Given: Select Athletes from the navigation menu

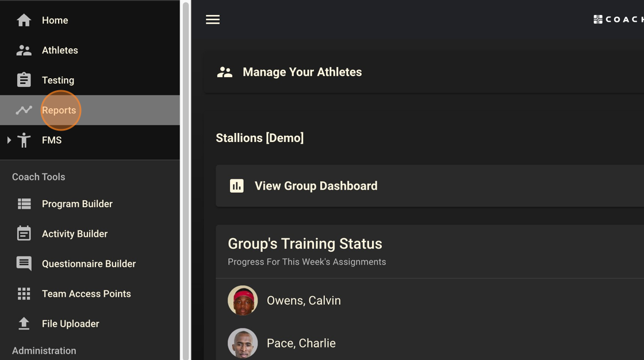Looking at the screenshot, I should tap(60, 50).
